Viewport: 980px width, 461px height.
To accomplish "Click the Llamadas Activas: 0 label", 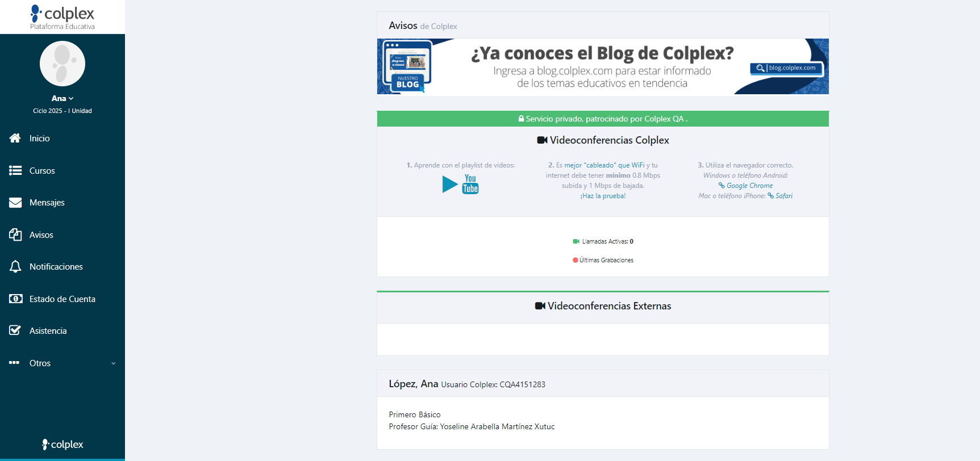I will click(x=607, y=241).
